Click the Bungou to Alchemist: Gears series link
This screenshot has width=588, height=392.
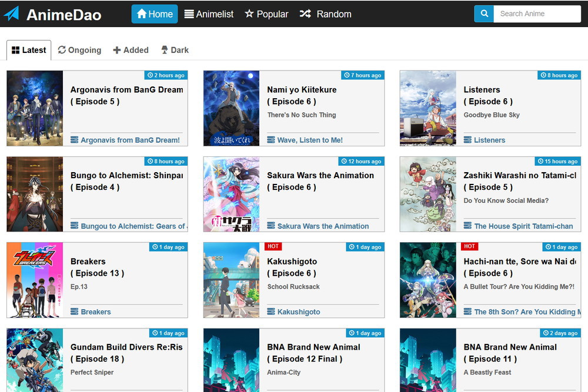coord(134,226)
